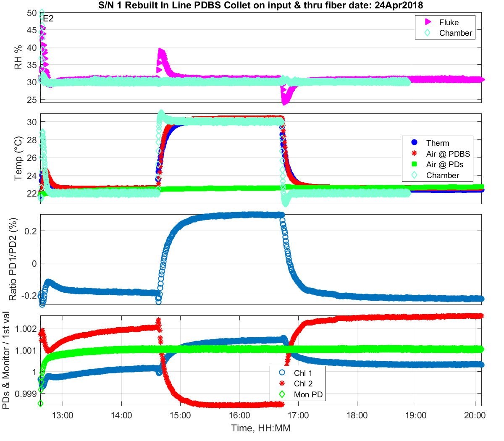Click the blue Therm circle legend marker
The height and width of the screenshot is (441, 504).
tap(415, 143)
